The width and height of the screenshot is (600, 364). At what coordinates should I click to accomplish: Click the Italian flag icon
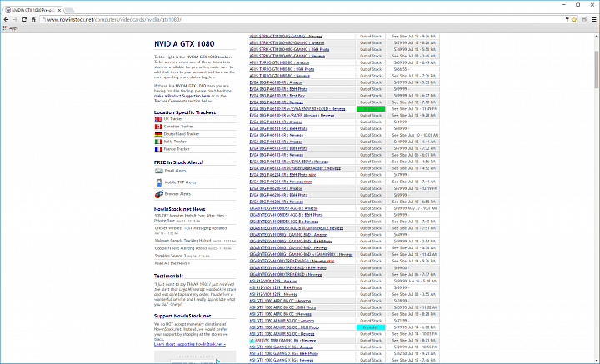[158, 142]
